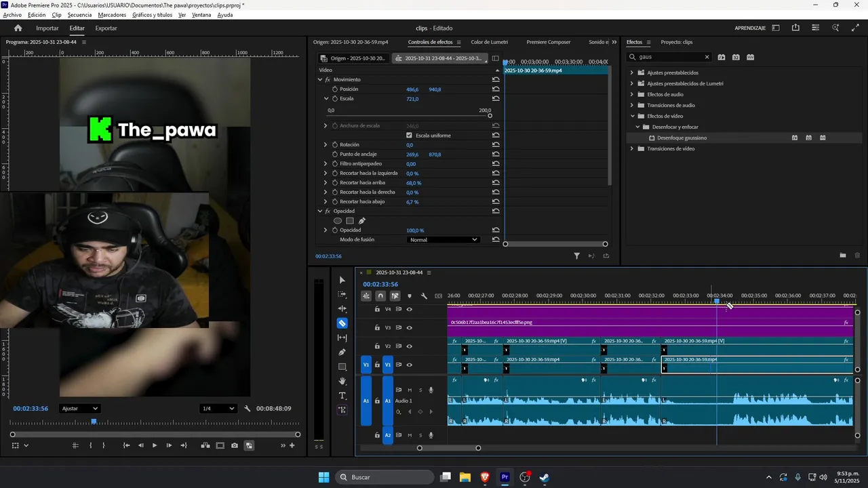Toggle V1 track visibility eye
Screen dimensions: 868x488
(x=409, y=365)
